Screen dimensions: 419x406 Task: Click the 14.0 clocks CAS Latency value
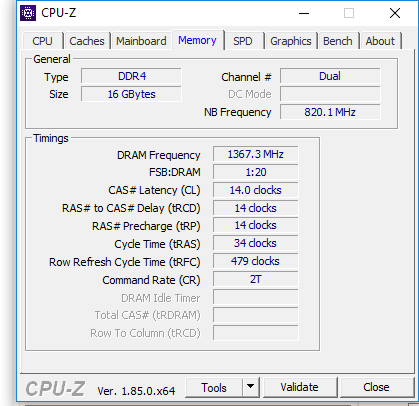tap(256, 190)
